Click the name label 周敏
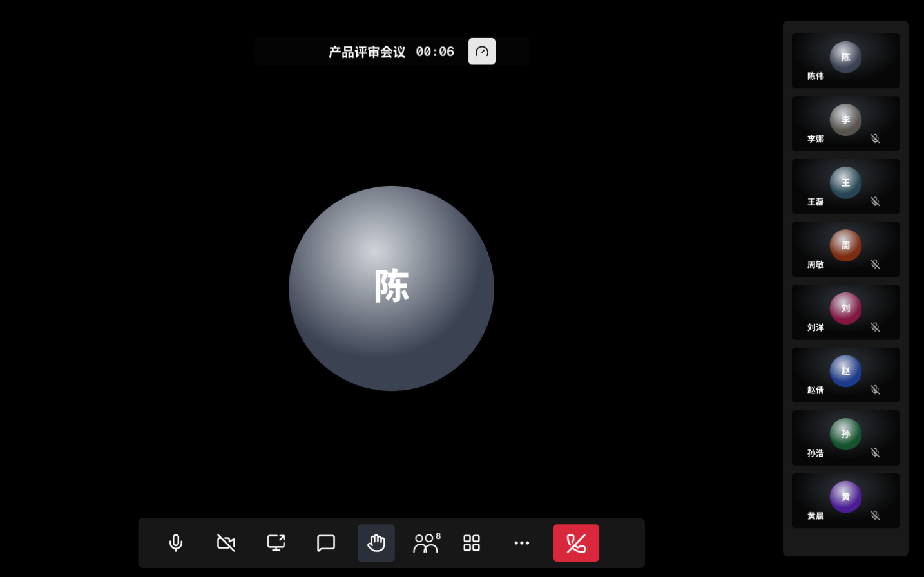924x577 pixels. (x=816, y=265)
